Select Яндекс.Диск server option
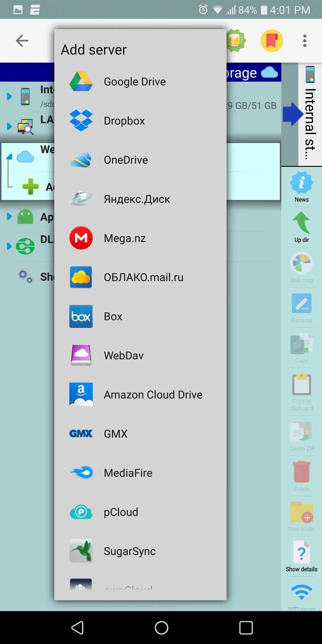 [140, 199]
